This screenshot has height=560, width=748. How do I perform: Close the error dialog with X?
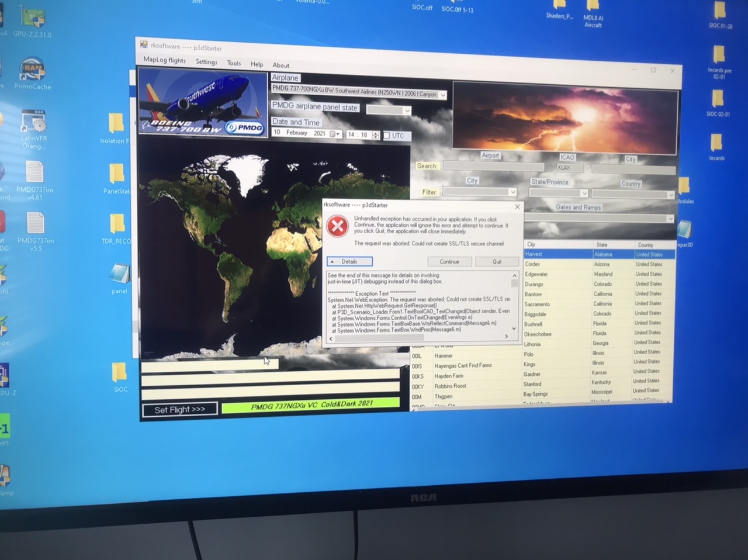point(517,206)
